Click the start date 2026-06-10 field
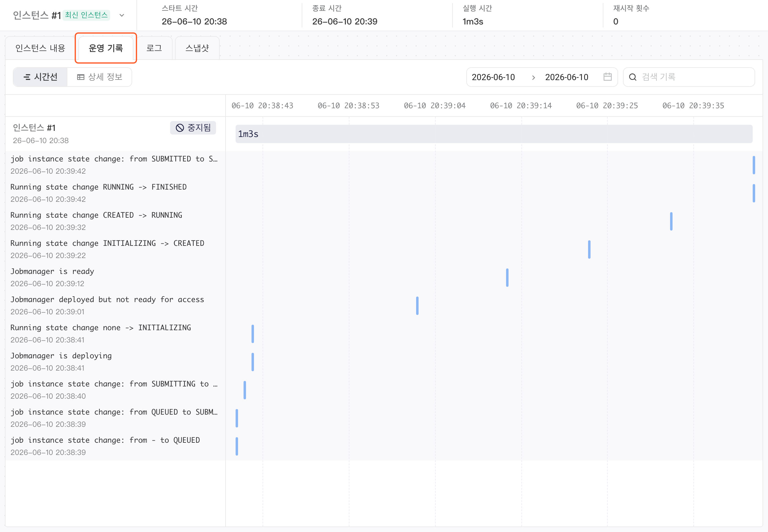Screen dimensions: 768x532 pyautogui.click(x=493, y=77)
